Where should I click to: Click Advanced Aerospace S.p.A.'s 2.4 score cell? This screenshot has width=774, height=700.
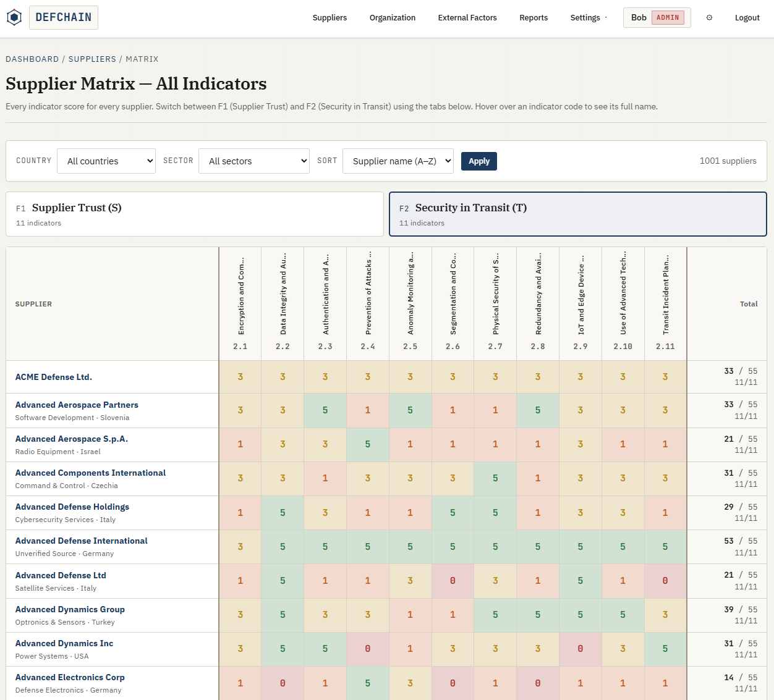click(368, 444)
